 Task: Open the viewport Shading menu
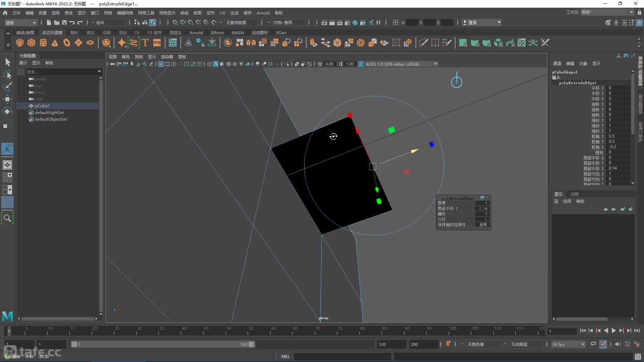click(125, 57)
